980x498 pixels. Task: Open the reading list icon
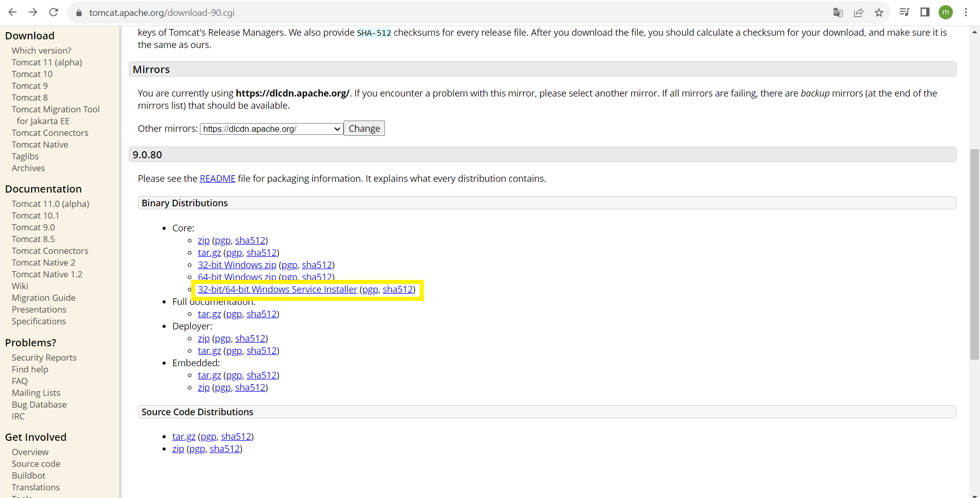pyautogui.click(x=904, y=12)
